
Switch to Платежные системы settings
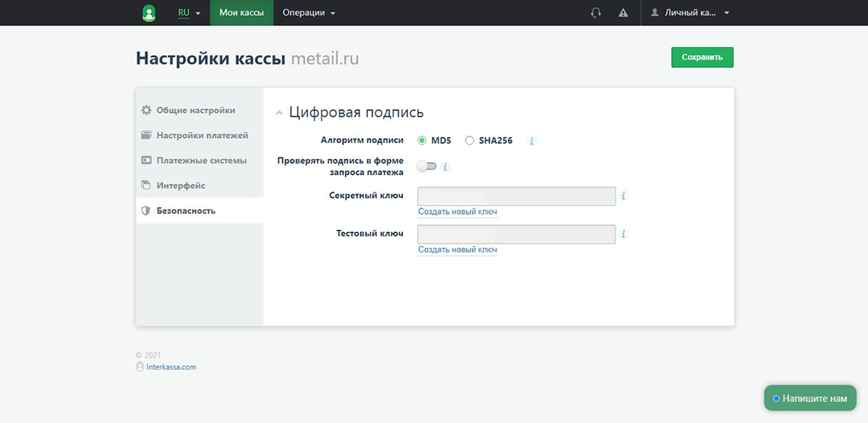point(201,161)
